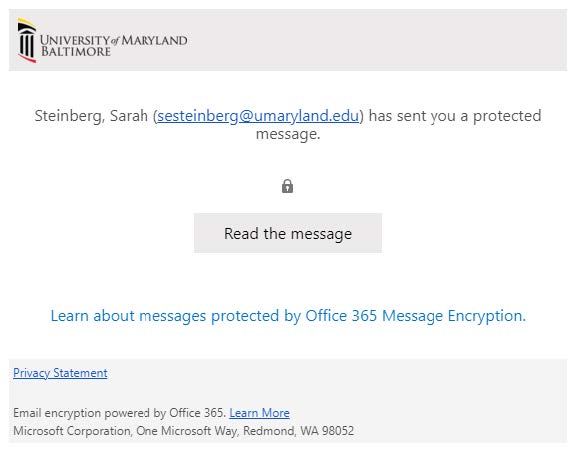Image resolution: width=579 pixels, height=453 pixels.
Task: Click the 'Email encryption powered by Office 365' text
Action: click(x=119, y=413)
